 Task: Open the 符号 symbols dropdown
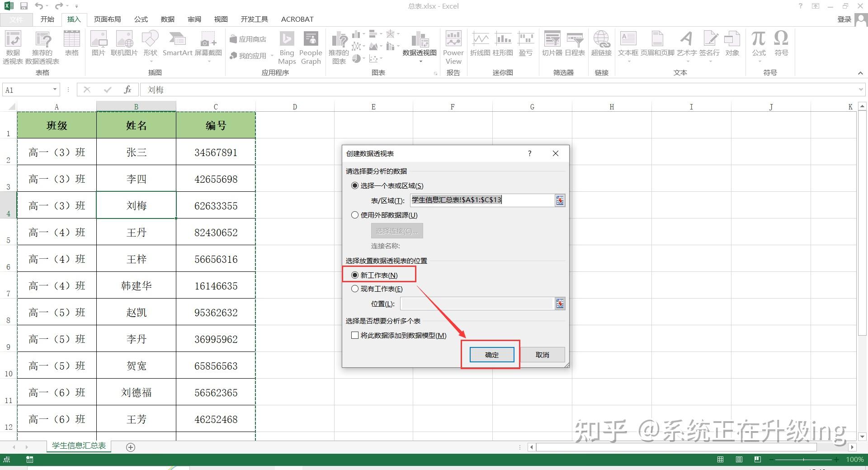[781, 44]
